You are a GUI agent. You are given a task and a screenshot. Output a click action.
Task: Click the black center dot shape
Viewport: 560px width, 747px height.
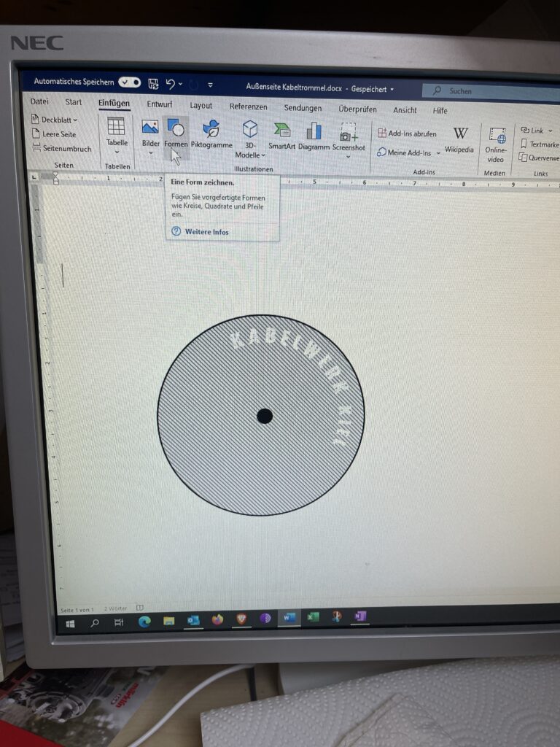265,416
